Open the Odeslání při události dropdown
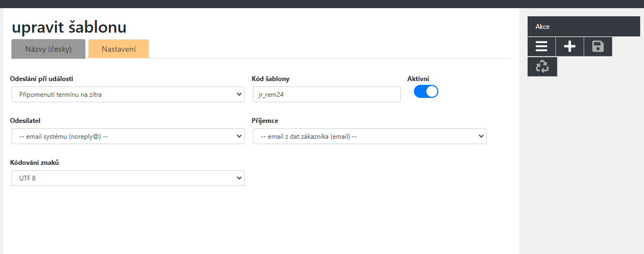 128,95
